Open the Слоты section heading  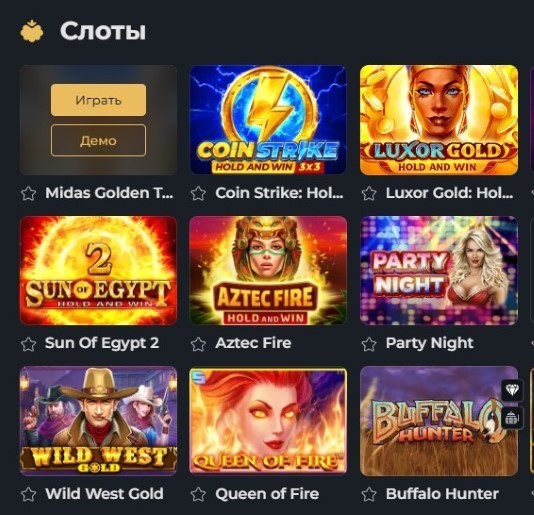point(103,31)
